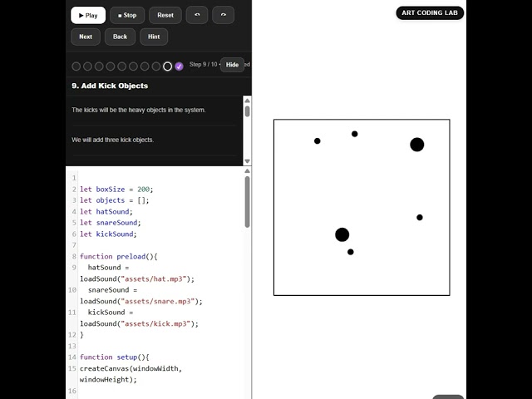Click the Play button
The width and height of the screenshot is (532, 399).
88,15
